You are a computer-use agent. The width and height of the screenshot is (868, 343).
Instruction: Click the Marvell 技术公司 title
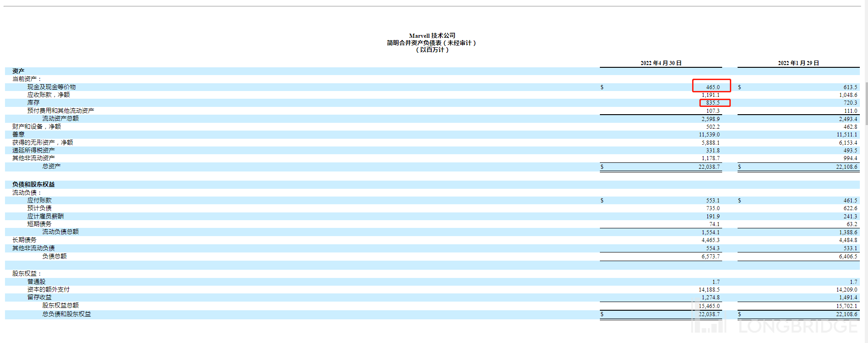[x=432, y=35]
